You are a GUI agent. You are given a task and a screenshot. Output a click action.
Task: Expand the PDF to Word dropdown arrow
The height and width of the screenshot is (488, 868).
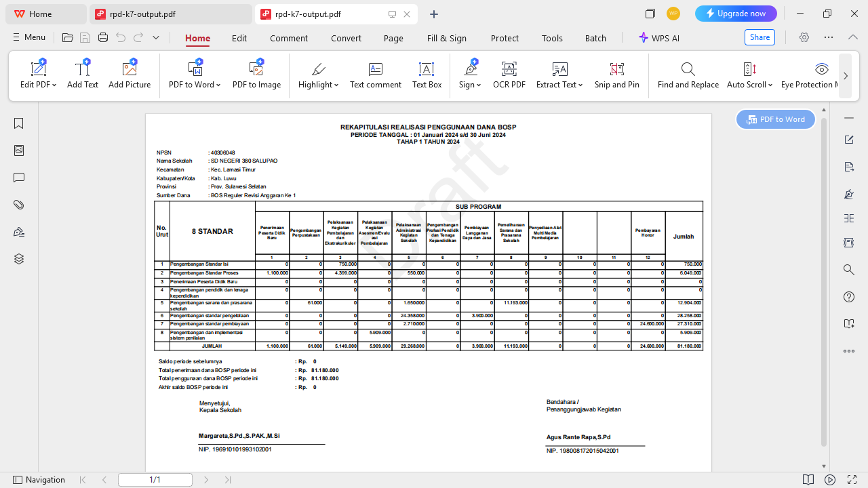[x=218, y=85]
